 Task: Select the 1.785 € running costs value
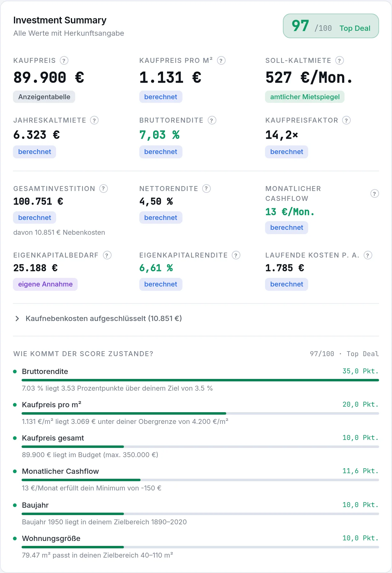point(285,268)
